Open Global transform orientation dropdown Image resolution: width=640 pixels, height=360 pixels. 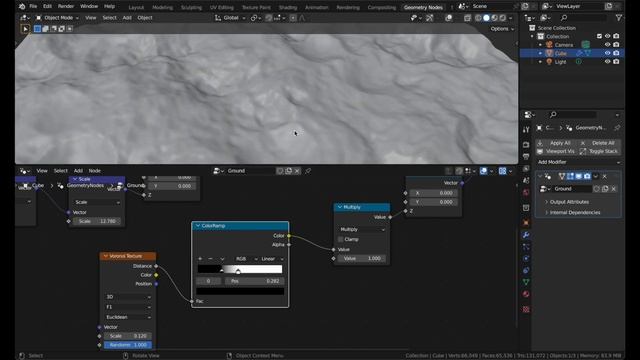click(230, 18)
